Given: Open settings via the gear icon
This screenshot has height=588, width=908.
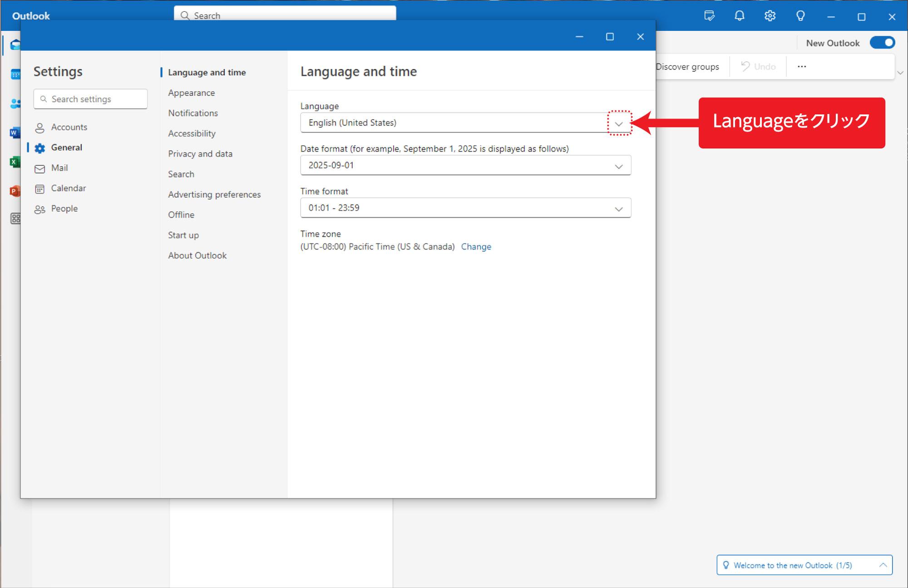Looking at the screenshot, I should (770, 16).
